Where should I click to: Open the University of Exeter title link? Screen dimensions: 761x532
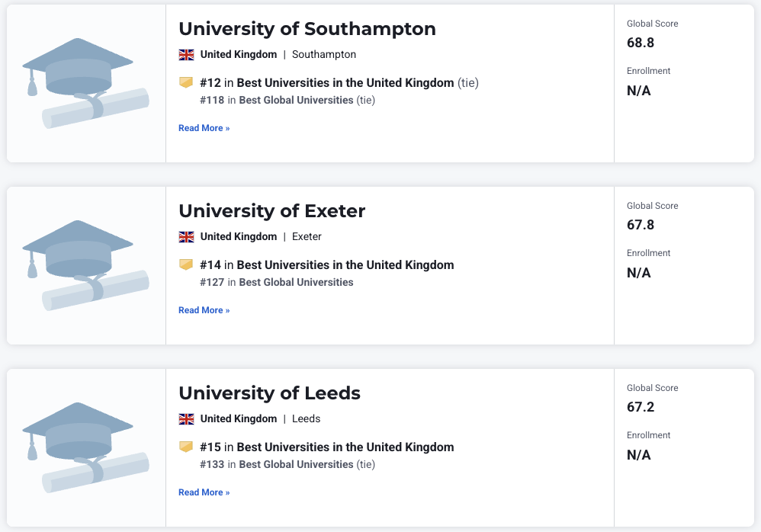coord(272,211)
